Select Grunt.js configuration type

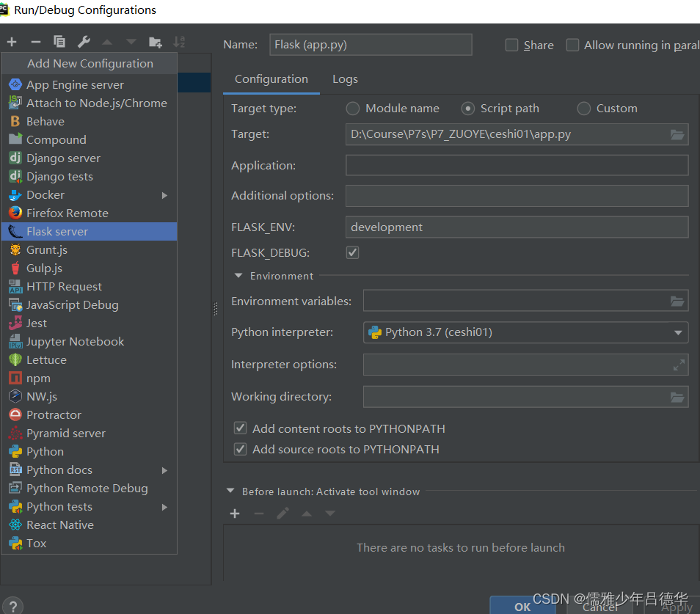point(90,250)
